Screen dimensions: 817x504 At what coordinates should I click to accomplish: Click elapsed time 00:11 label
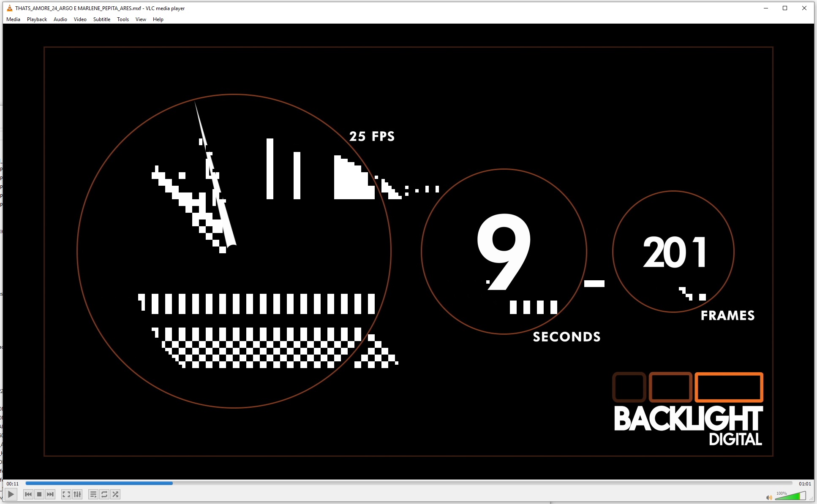13,484
